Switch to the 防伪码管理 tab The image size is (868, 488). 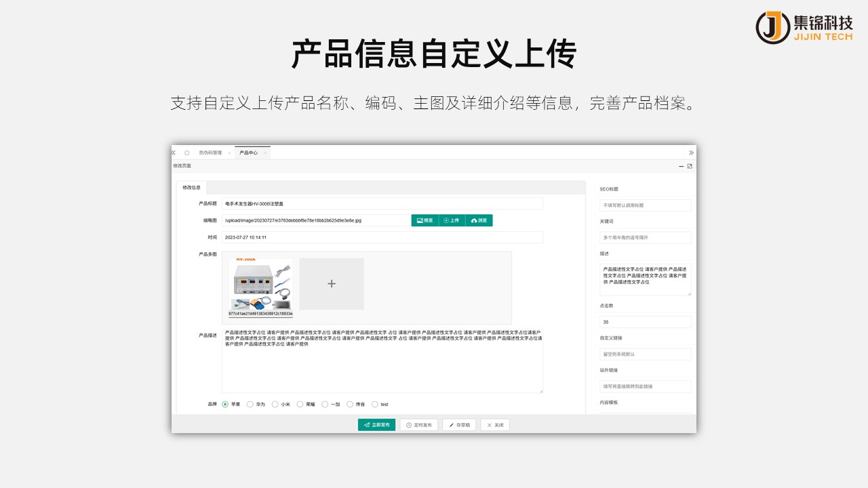[x=210, y=152]
